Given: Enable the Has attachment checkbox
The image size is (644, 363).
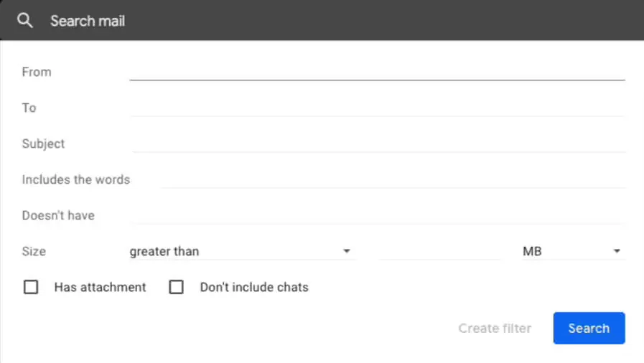Looking at the screenshot, I should (31, 287).
